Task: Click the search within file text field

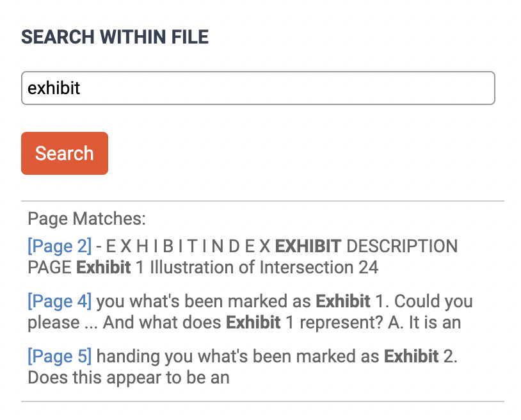Action: click(x=258, y=88)
